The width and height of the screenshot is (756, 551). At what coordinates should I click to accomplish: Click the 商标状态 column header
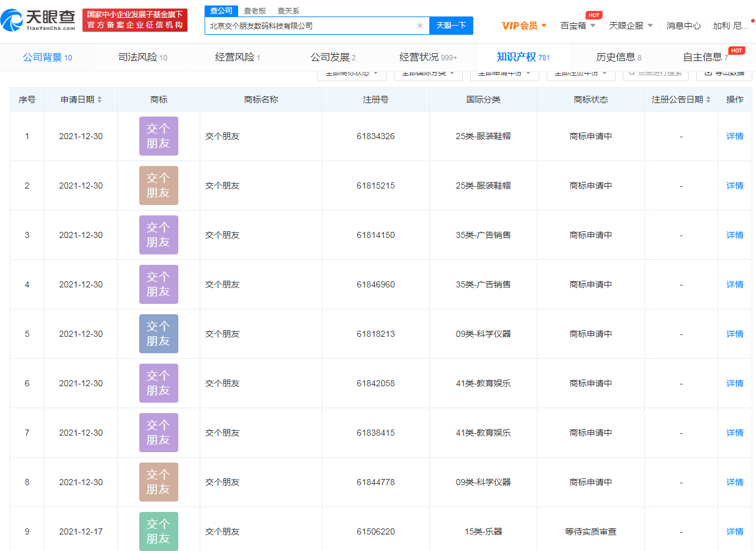coord(591,99)
